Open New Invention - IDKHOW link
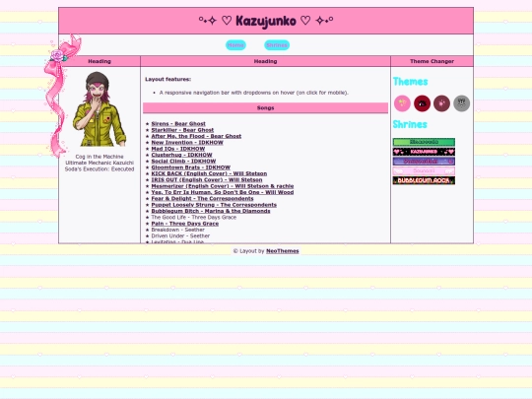This screenshot has width=532, height=399. pyautogui.click(x=187, y=143)
